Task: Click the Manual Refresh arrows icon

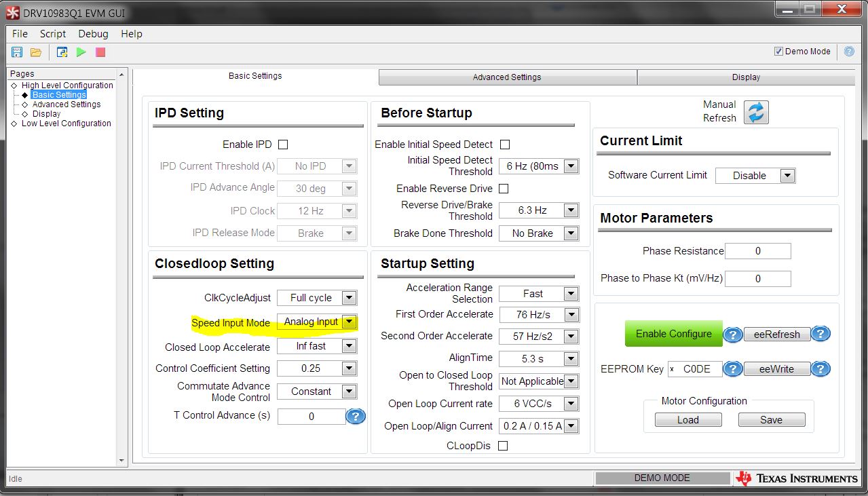Action: point(756,112)
